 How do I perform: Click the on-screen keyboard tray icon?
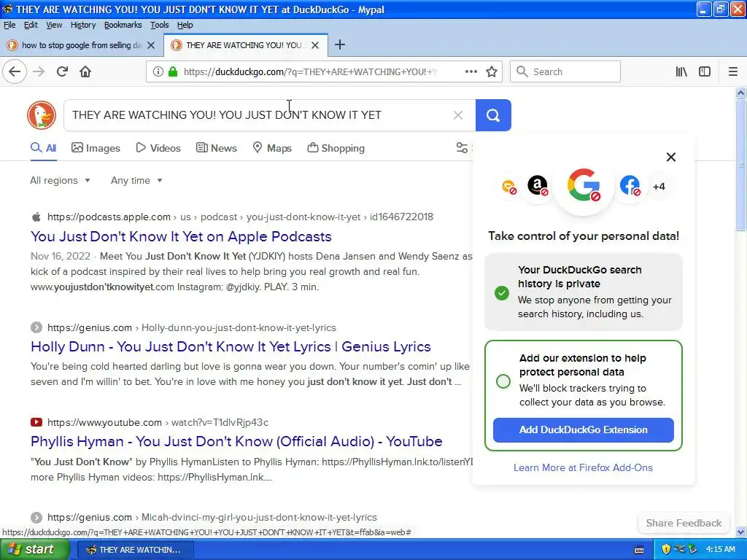pos(639,550)
